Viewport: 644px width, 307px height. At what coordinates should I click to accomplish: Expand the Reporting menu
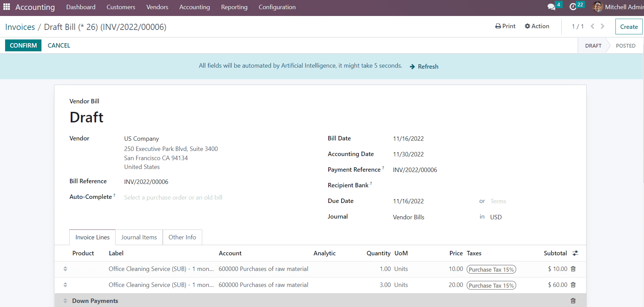click(234, 7)
